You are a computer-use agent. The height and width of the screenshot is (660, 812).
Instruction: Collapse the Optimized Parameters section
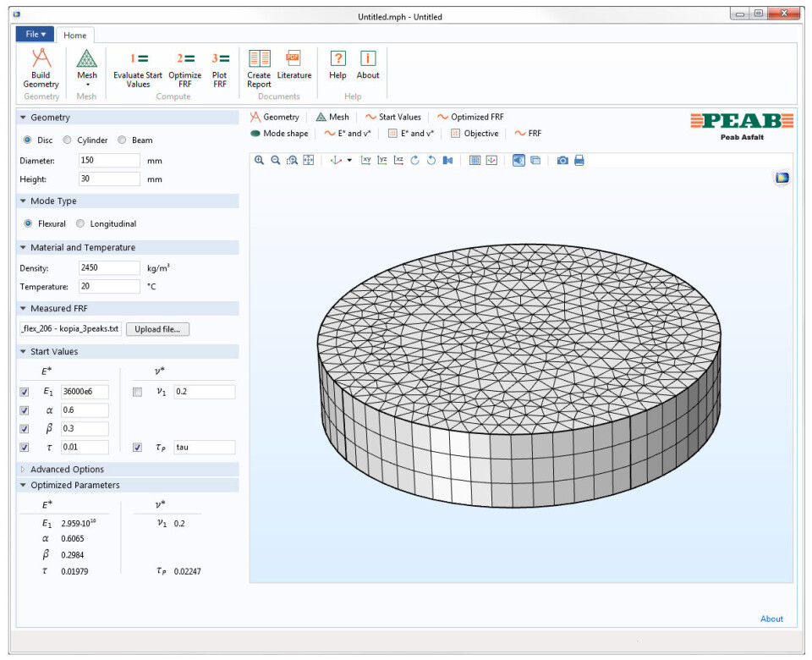pyautogui.click(x=23, y=486)
